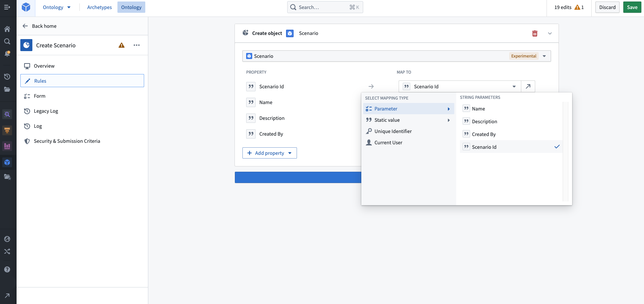Select the checked Scenario Id parameter
The image size is (644, 304).
[x=511, y=147]
